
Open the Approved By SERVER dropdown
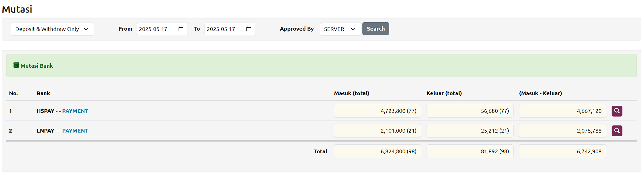click(340, 29)
